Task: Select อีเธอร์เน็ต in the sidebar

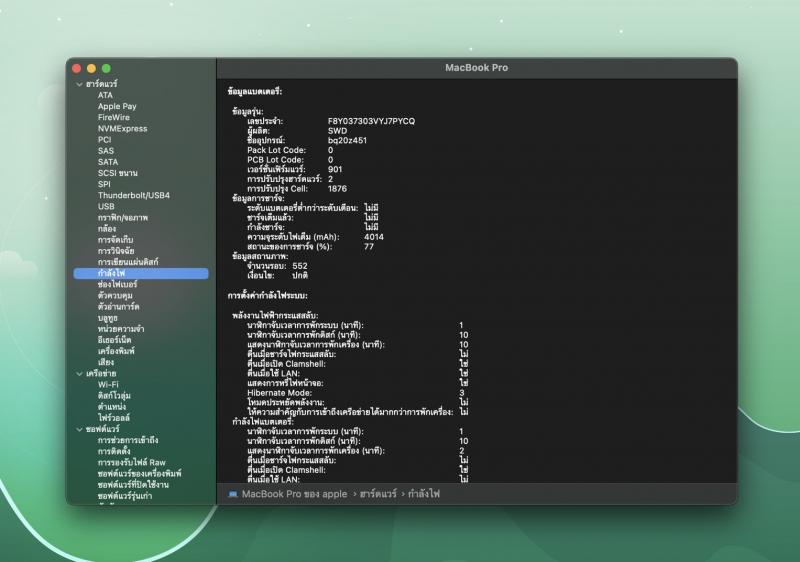Action: point(114,340)
